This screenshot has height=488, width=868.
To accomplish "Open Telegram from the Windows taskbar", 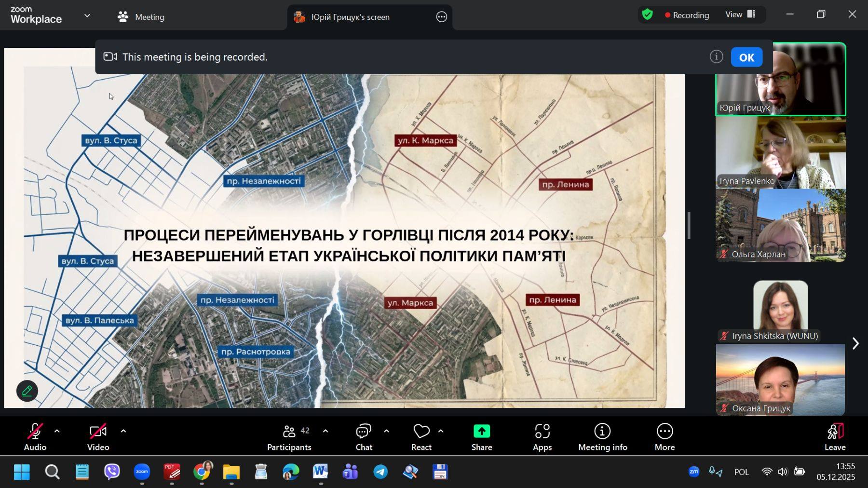I will pos(380,472).
